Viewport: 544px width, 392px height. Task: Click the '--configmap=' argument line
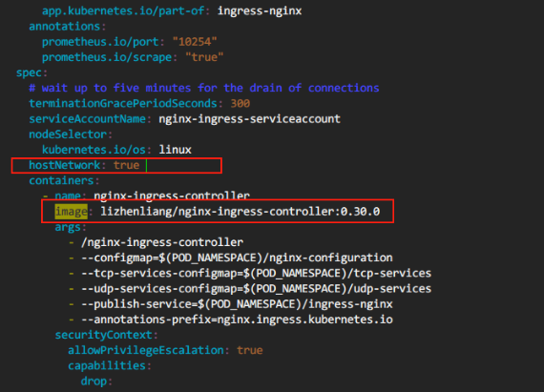(x=237, y=258)
